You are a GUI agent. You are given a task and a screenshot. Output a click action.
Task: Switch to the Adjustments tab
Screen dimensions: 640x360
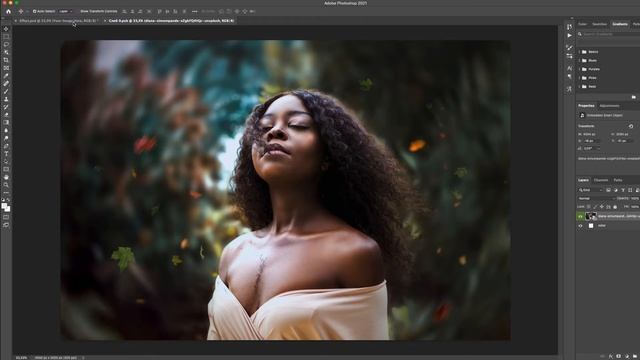point(609,106)
